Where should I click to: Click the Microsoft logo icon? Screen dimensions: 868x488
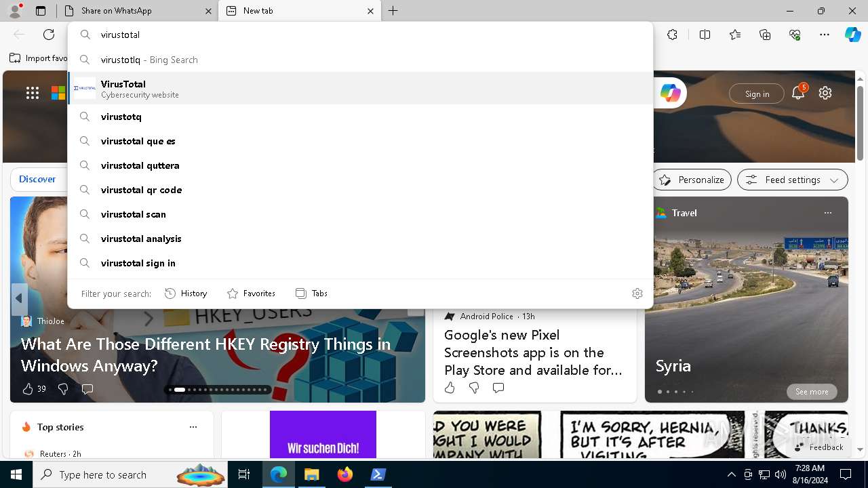(59, 93)
